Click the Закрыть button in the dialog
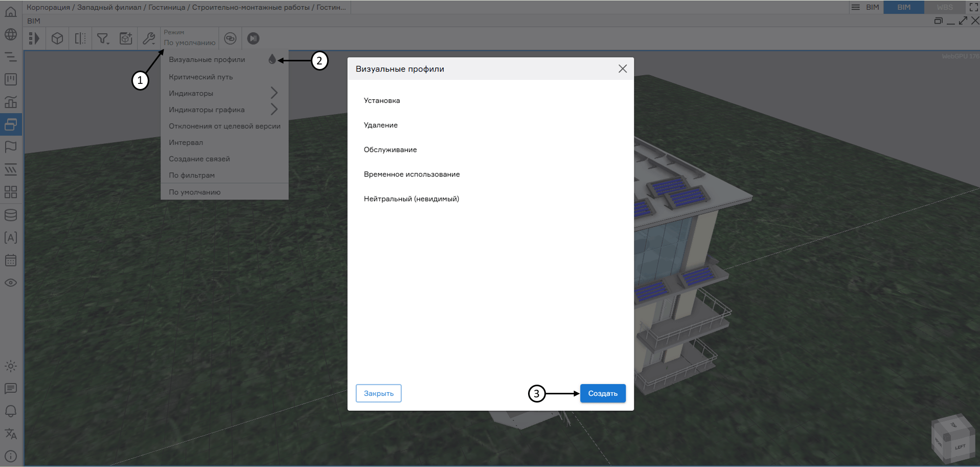This screenshot has height=467, width=980. click(x=378, y=393)
